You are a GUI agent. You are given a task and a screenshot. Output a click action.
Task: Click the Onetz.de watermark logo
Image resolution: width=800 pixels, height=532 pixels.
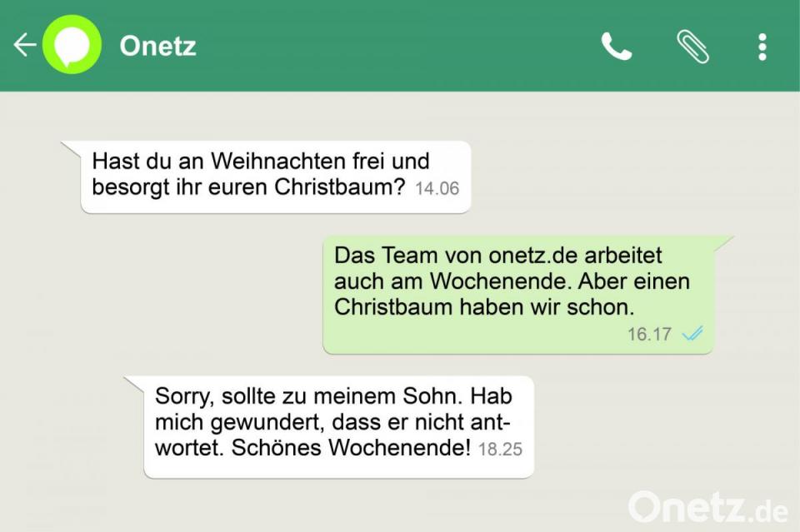pos(708,507)
